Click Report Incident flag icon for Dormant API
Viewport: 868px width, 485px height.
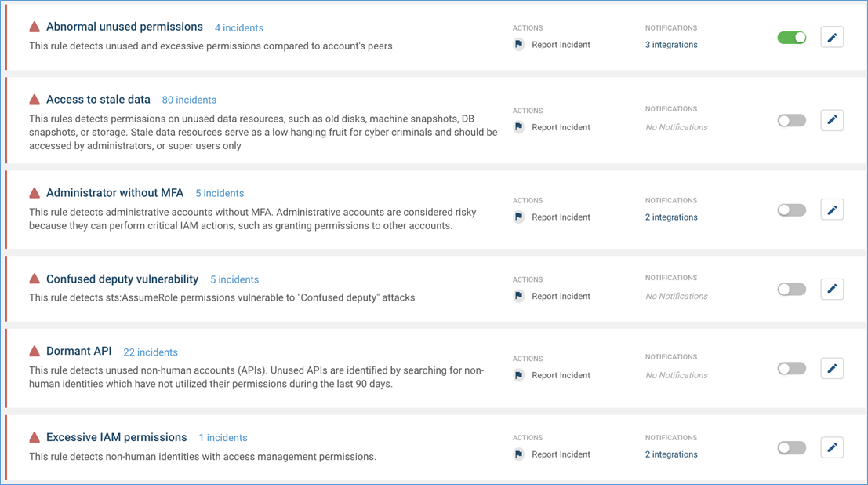coord(519,375)
